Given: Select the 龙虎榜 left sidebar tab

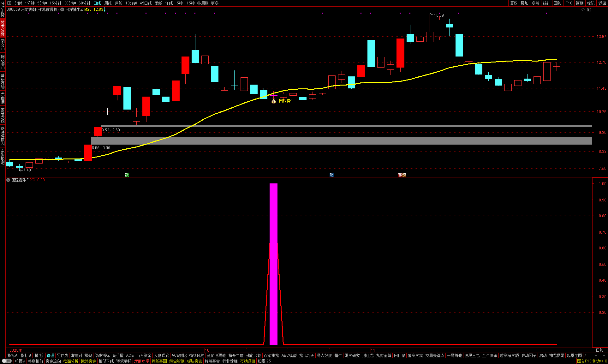Looking at the screenshot, I should pos(3,98).
